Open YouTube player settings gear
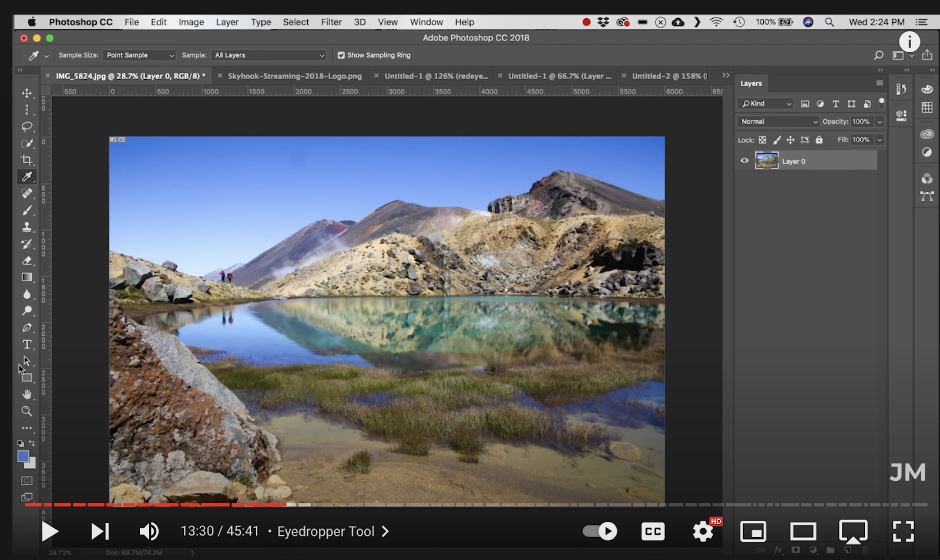The height and width of the screenshot is (560, 940). point(703,531)
